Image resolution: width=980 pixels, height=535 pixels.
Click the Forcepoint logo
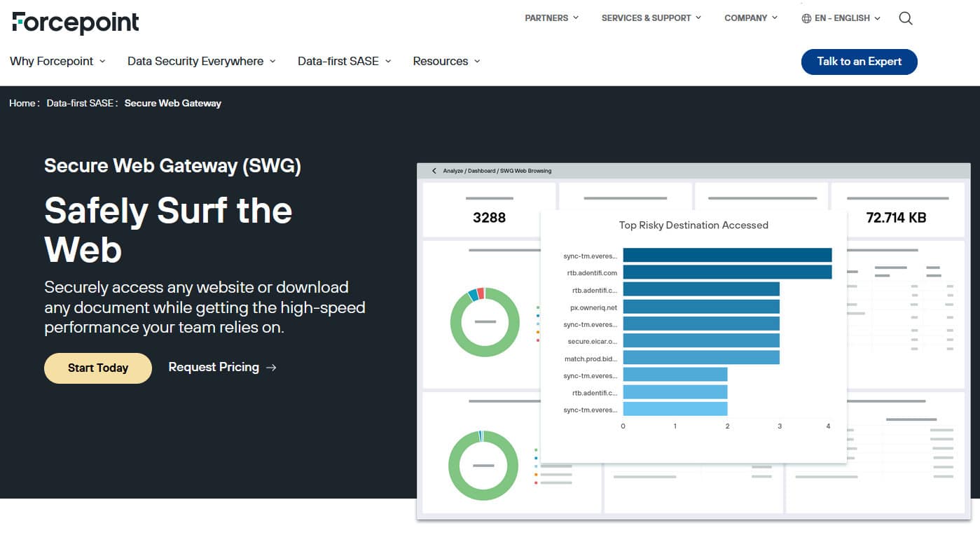(76, 22)
